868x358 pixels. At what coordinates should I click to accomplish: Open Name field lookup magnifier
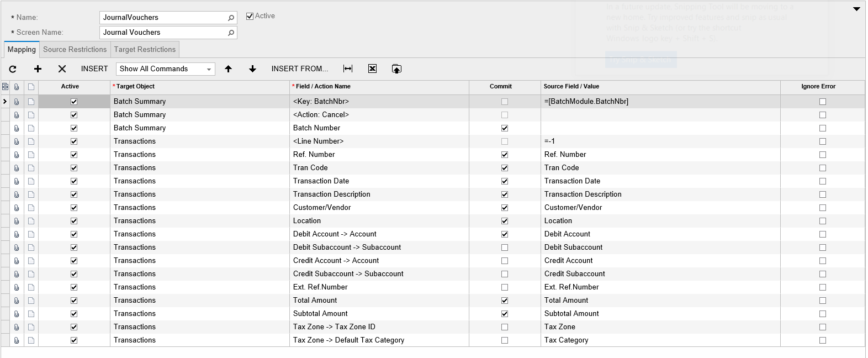(x=231, y=18)
